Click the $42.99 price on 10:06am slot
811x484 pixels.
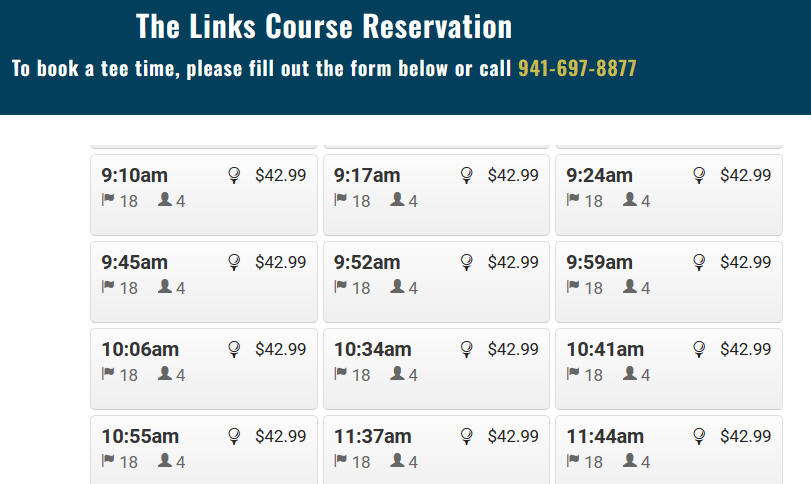point(280,349)
